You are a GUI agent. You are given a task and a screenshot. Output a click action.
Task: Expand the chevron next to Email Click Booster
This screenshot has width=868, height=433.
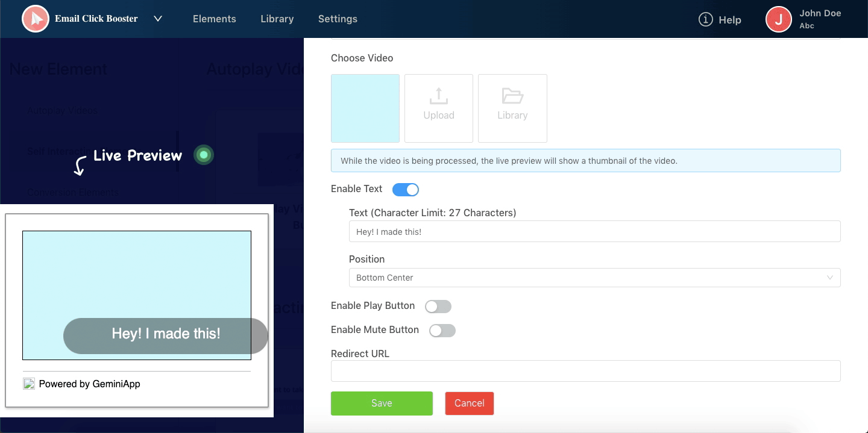click(158, 19)
